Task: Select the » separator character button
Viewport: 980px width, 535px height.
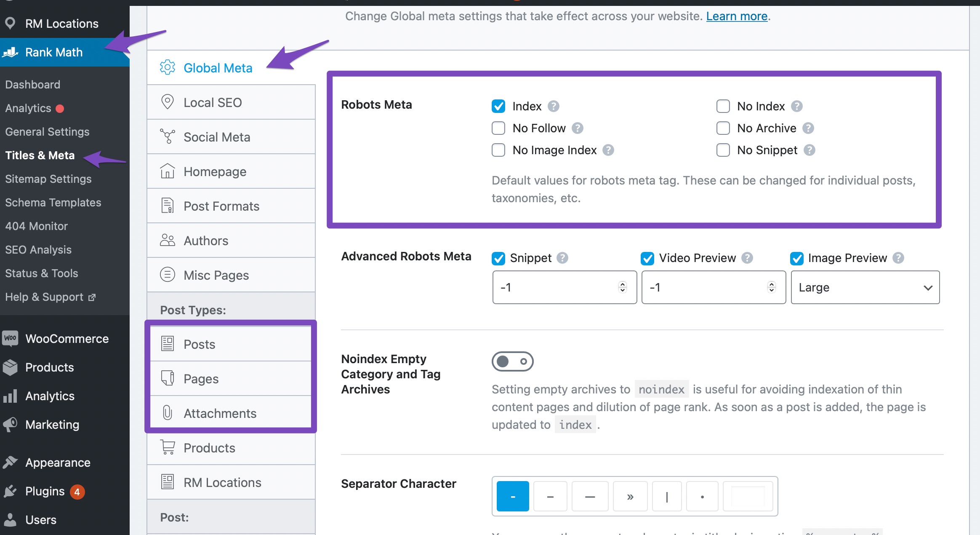Action: coord(630,497)
